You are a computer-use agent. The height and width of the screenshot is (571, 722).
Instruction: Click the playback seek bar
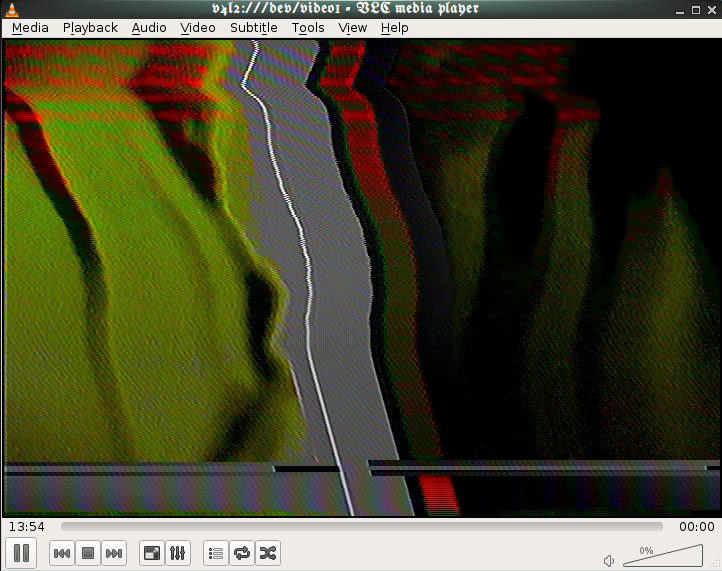point(361,526)
